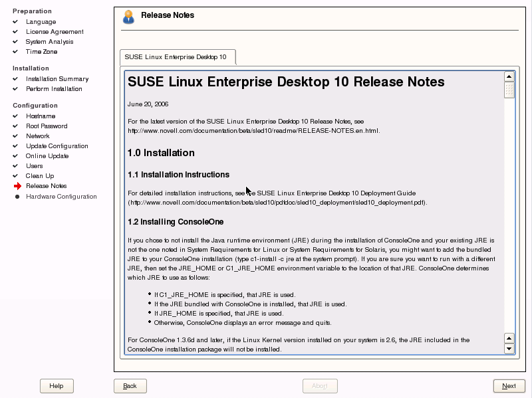This screenshot has width=532, height=398.
Task: Select the Network step in sidebar
Action: pos(38,136)
